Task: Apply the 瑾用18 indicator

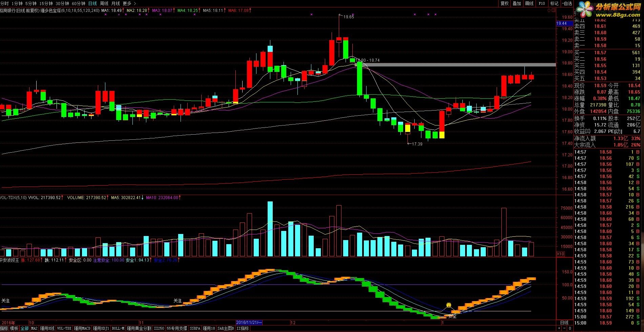Action: pos(209,328)
